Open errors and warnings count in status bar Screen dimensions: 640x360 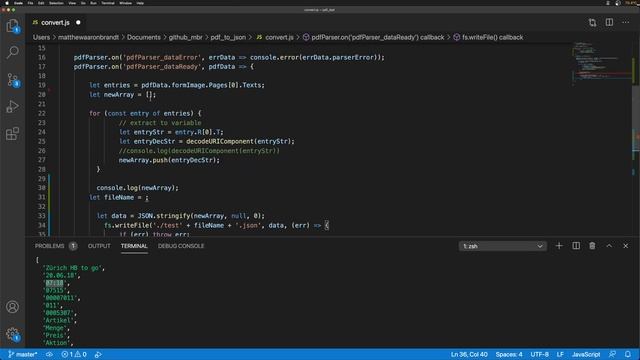click(x=74, y=354)
